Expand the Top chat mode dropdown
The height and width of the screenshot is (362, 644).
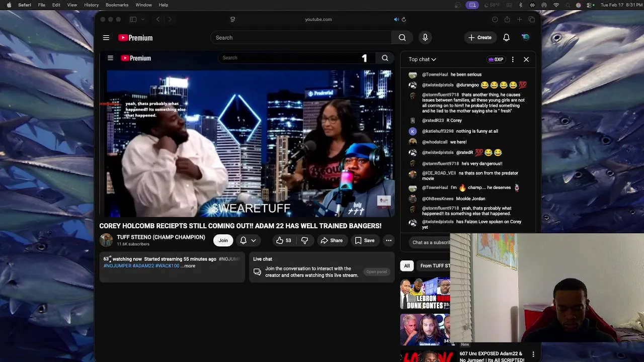[422, 59]
